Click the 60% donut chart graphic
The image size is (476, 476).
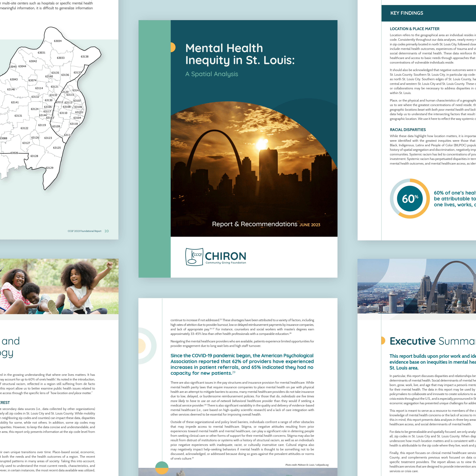coord(410,198)
